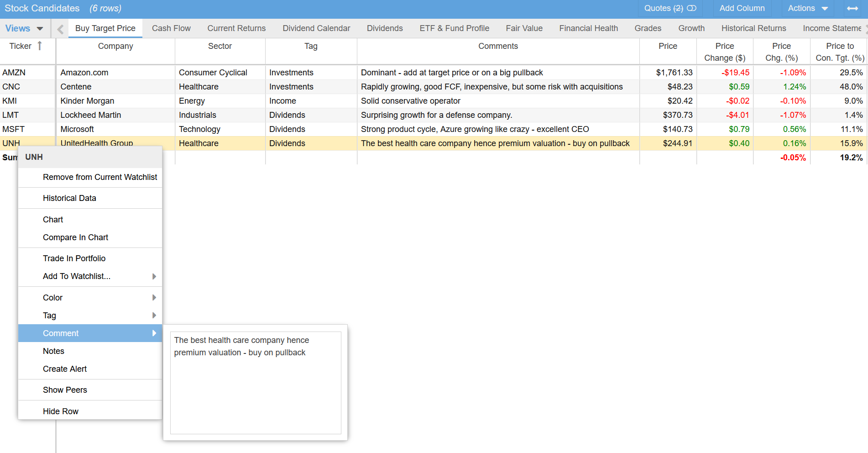The height and width of the screenshot is (453, 868).
Task: Select the LMT ticker cell
Action: [x=27, y=115]
